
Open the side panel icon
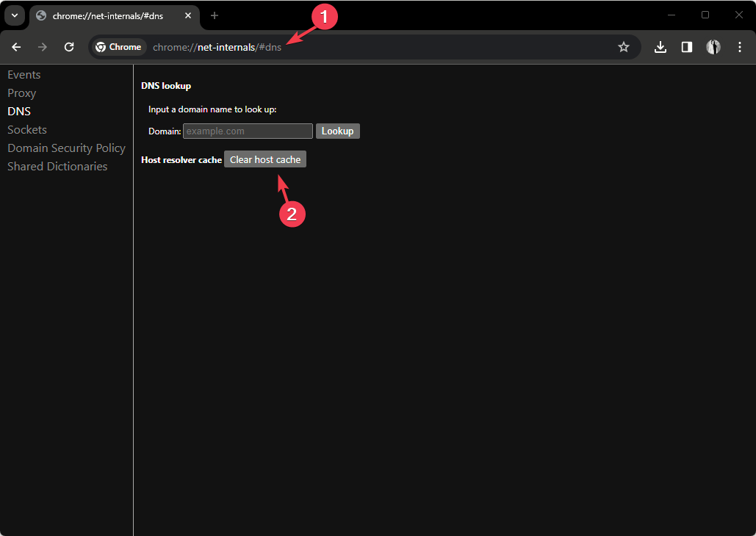click(686, 46)
